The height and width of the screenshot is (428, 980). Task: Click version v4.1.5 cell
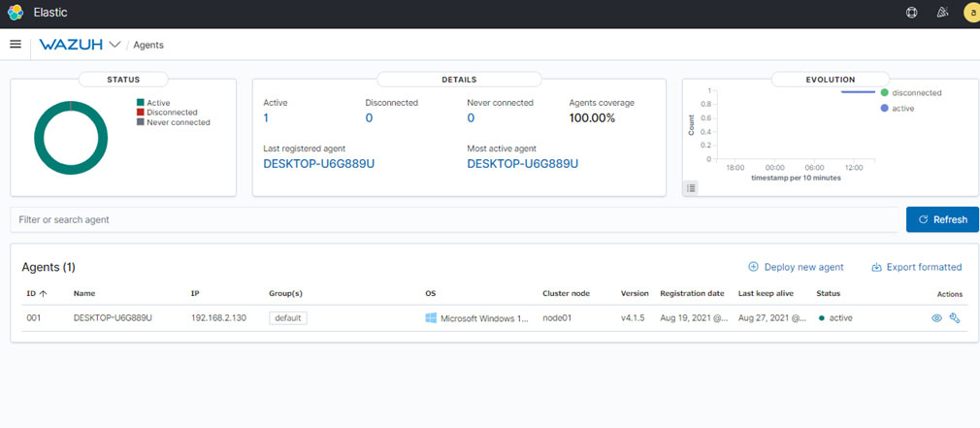point(633,318)
